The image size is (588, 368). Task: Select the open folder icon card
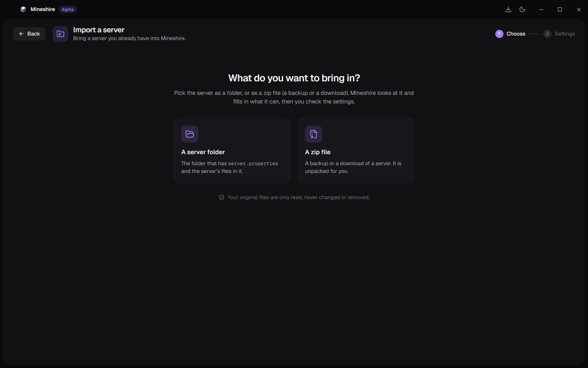(190, 134)
